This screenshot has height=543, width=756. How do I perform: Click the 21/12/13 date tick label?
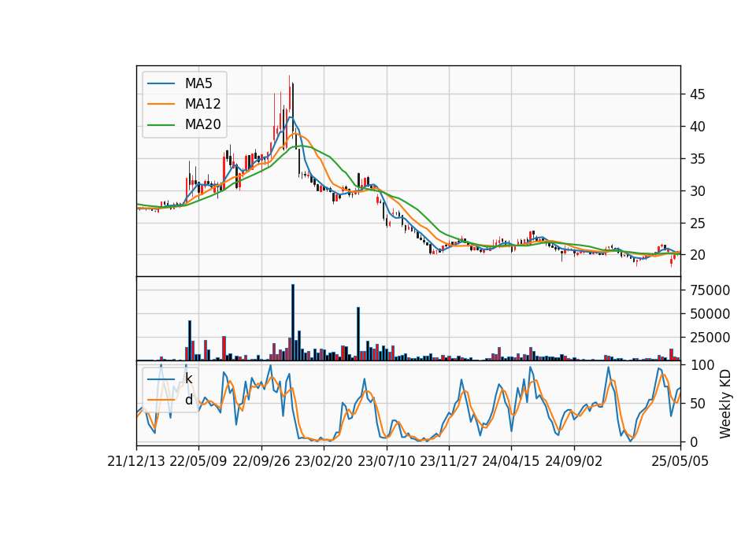(136, 461)
